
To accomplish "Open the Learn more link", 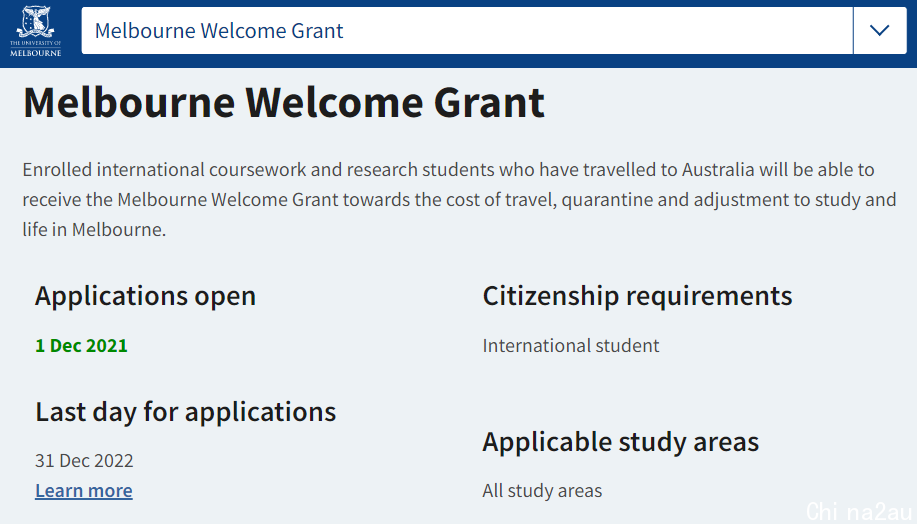I will point(84,491).
